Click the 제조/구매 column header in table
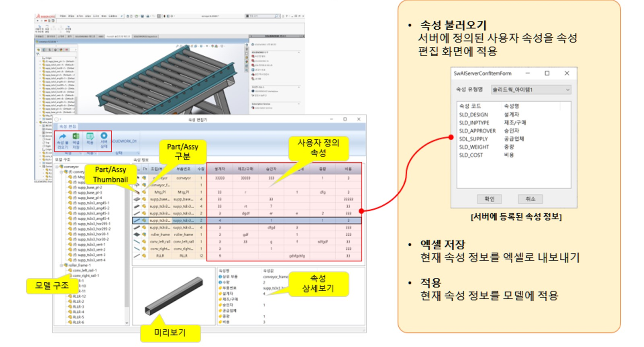644x347 pixels. (x=246, y=169)
